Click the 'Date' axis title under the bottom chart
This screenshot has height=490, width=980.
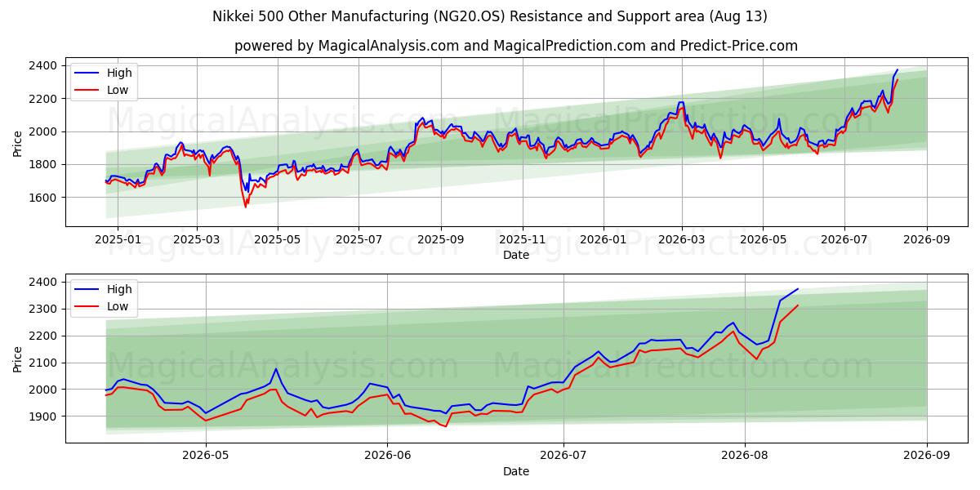(x=516, y=471)
